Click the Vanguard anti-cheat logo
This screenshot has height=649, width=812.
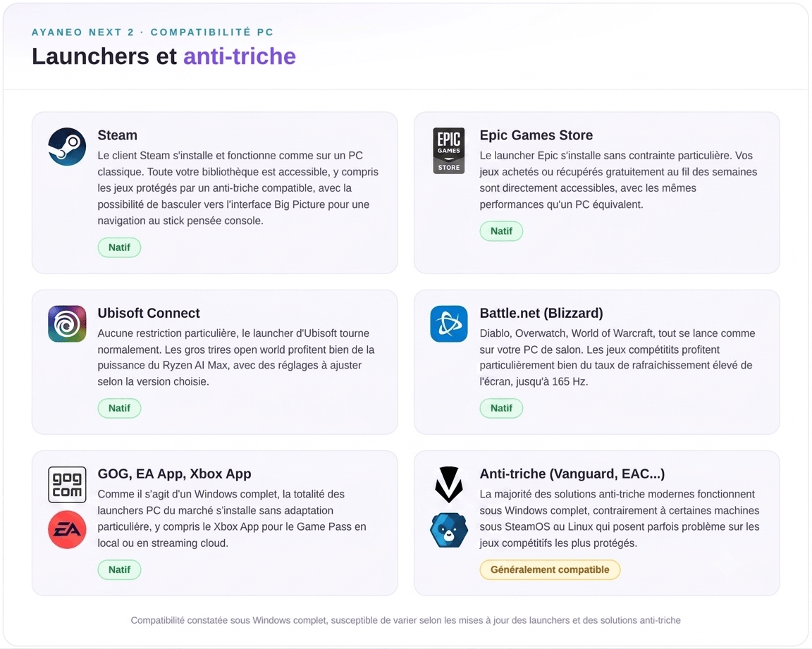[448, 484]
